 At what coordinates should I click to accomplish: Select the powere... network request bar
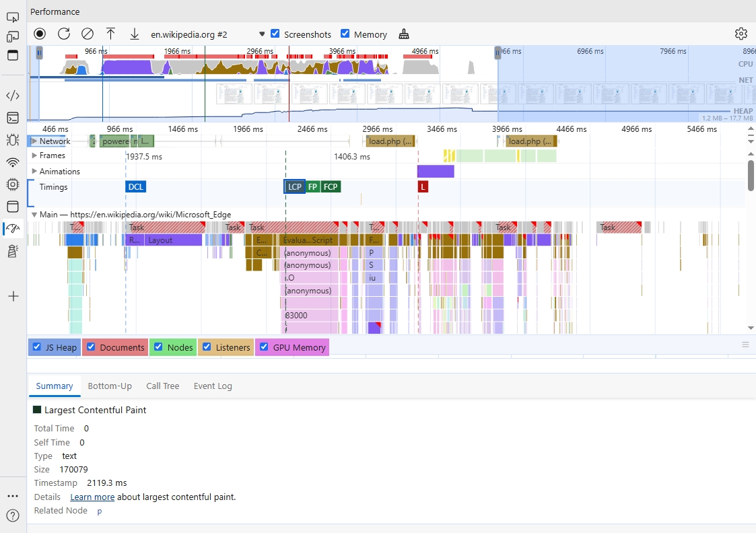tap(114, 141)
